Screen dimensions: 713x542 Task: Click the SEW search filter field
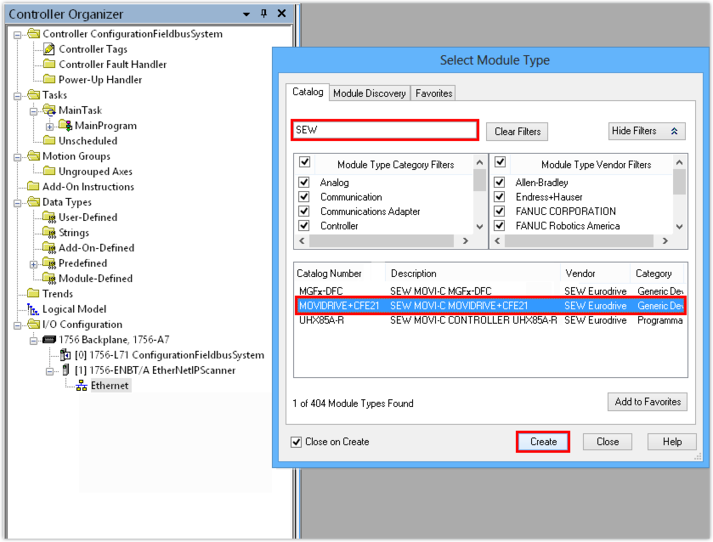coord(385,130)
